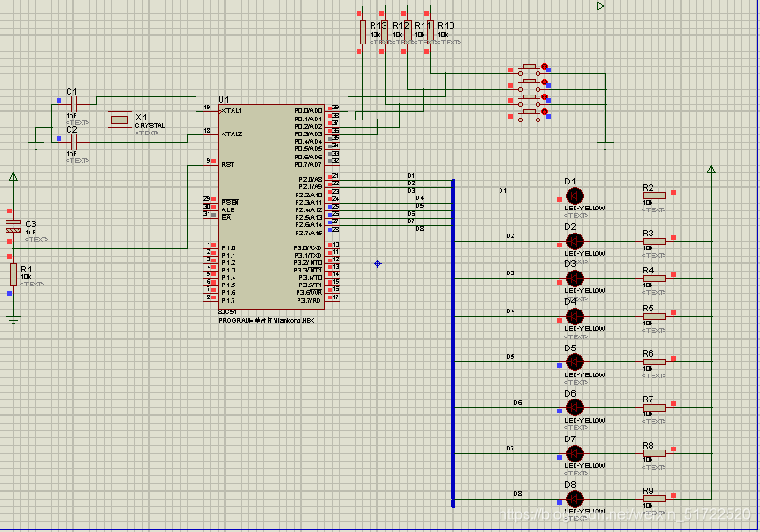760x532 pixels.
Task: Click the P2.0/A8 pin label
Action: (x=310, y=179)
